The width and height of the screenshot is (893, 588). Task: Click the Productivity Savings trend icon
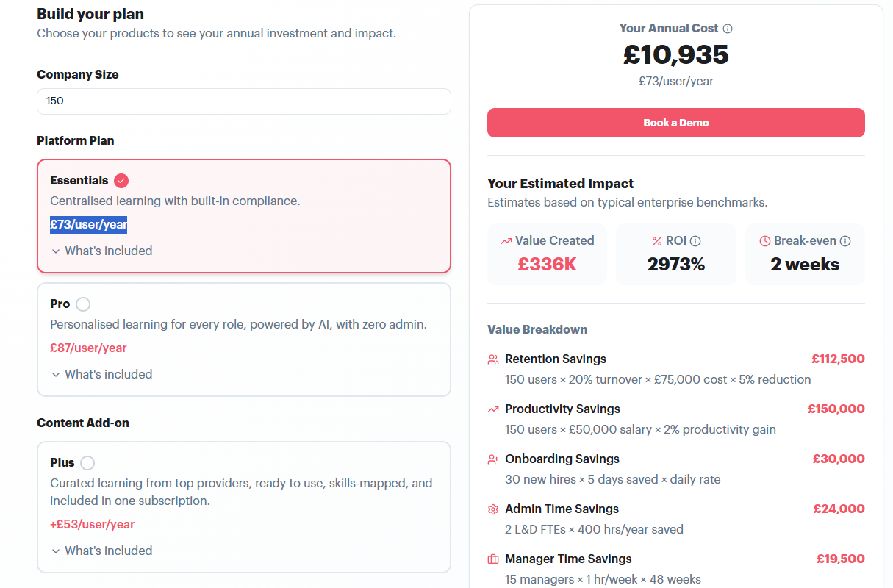493,409
